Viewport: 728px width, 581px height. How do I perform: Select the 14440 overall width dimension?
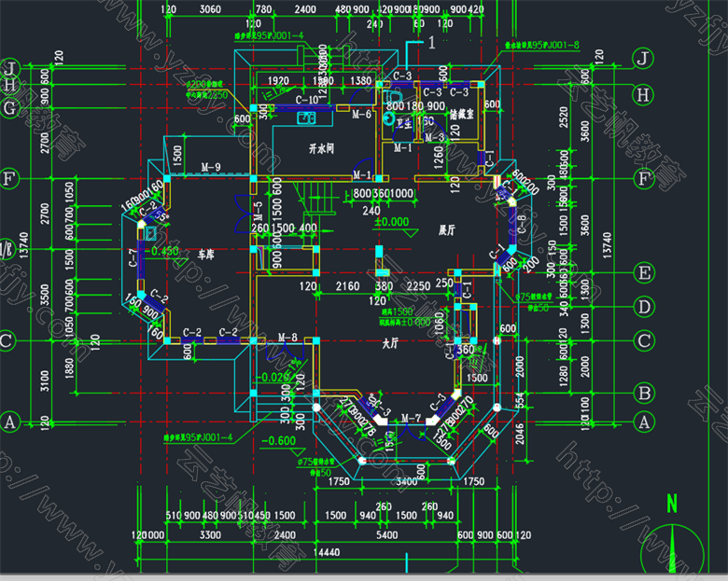[327, 552]
